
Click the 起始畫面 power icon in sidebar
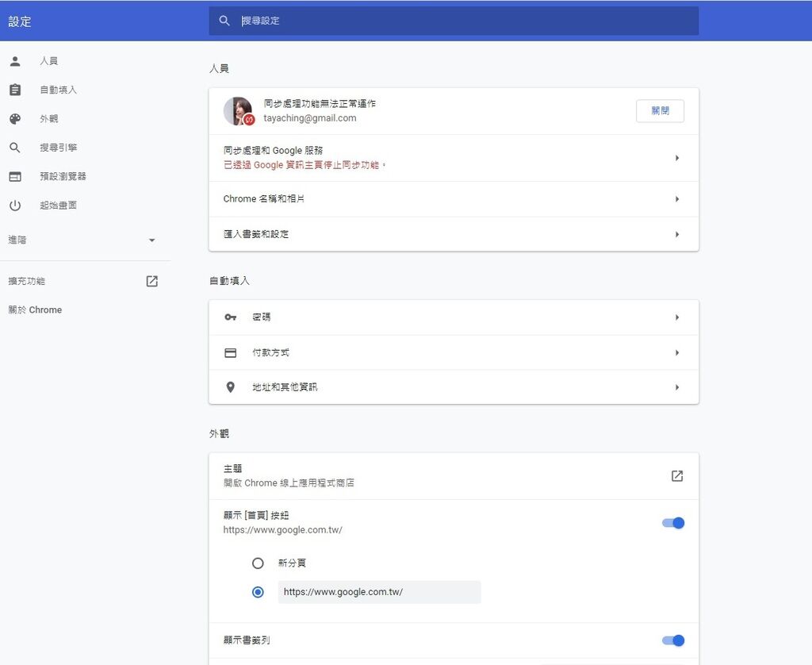click(x=15, y=206)
